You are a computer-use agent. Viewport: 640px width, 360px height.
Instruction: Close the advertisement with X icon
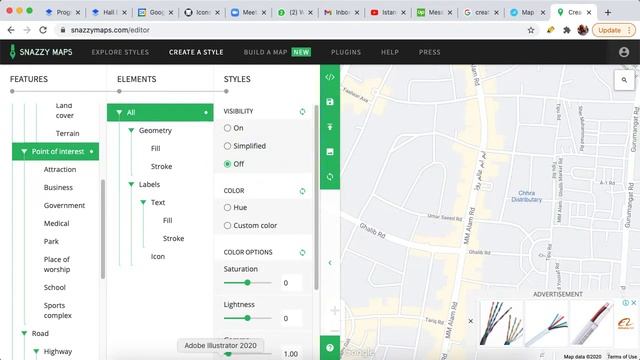point(633,302)
